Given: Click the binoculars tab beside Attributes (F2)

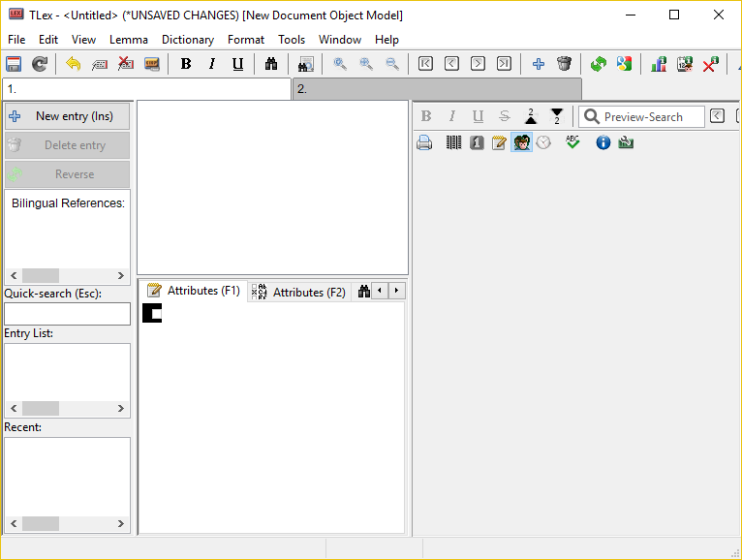Looking at the screenshot, I should click(363, 291).
